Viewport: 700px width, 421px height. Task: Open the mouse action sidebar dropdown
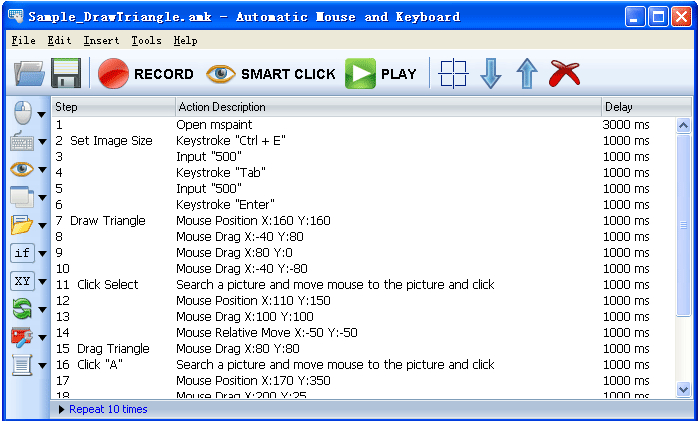pos(42,114)
